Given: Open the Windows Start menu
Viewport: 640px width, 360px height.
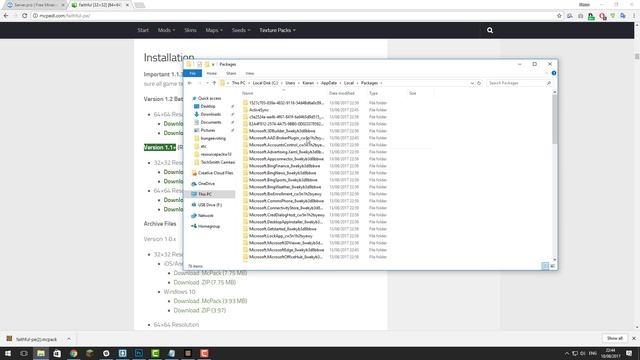Looking at the screenshot, I should (x=8, y=353).
